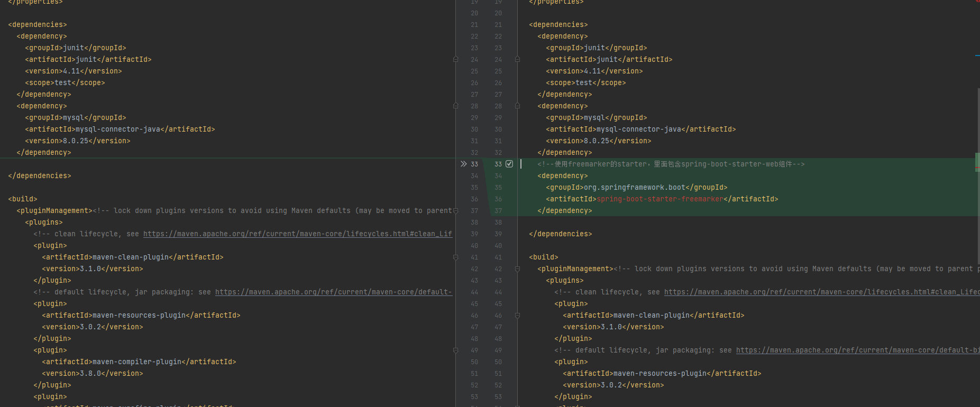The height and width of the screenshot is (407, 980).
Task: Collapse left pane fold marker at pluginManagement line
Action: (x=455, y=210)
